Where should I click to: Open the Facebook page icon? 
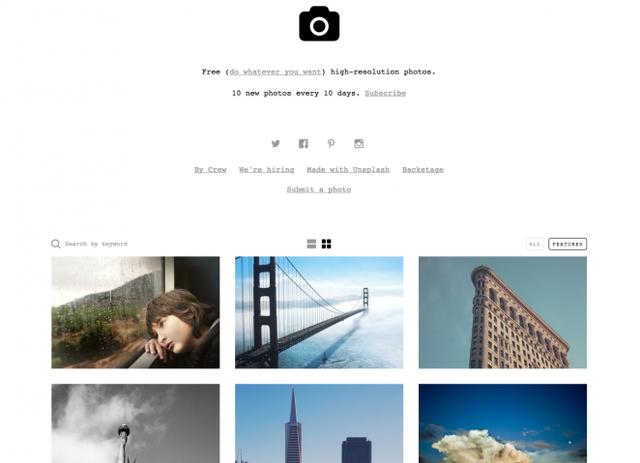pos(303,143)
